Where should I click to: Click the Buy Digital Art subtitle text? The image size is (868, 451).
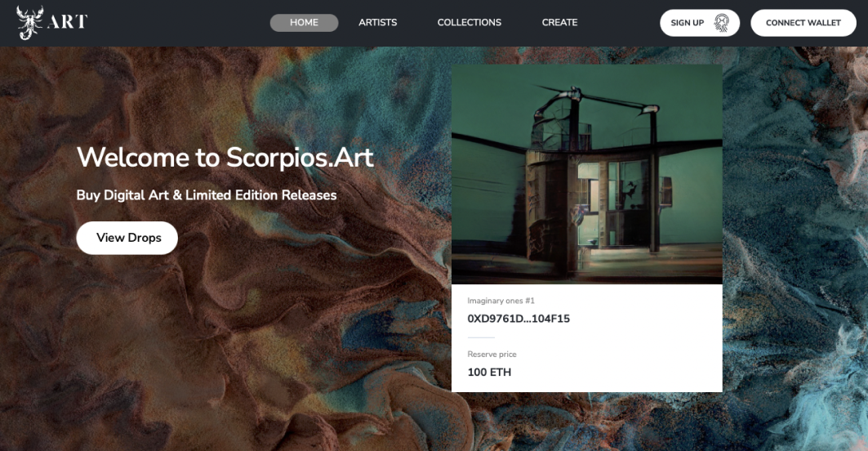pos(207,195)
